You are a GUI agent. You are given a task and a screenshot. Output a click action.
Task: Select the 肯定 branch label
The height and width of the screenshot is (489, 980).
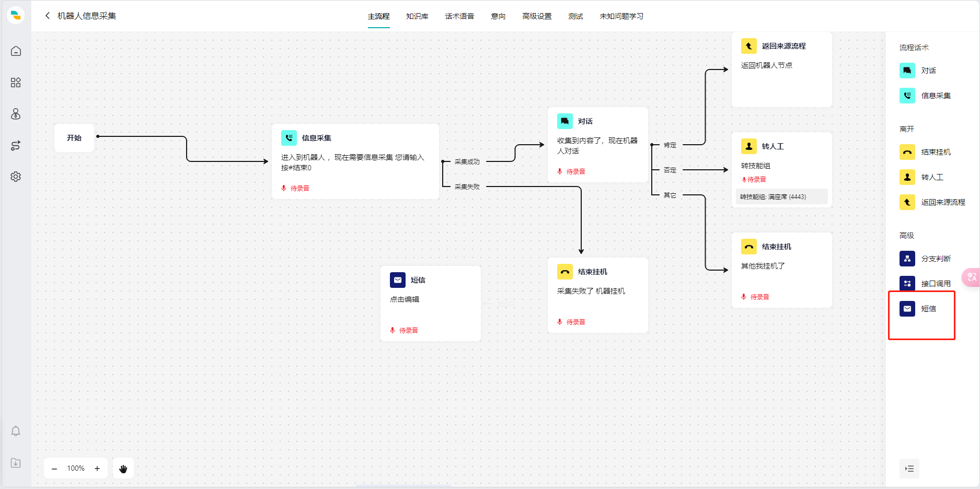(670, 145)
